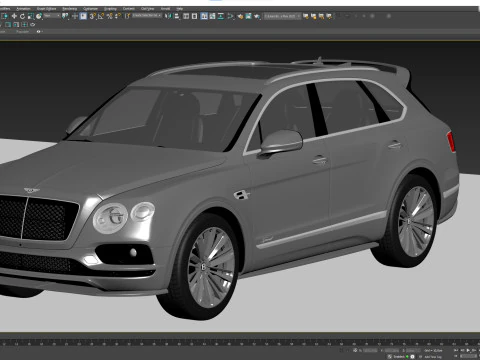Image resolution: width=480 pixels, height=360 pixels.
Task: Toggle the Layer Explorer
Action: coord(194,16)
